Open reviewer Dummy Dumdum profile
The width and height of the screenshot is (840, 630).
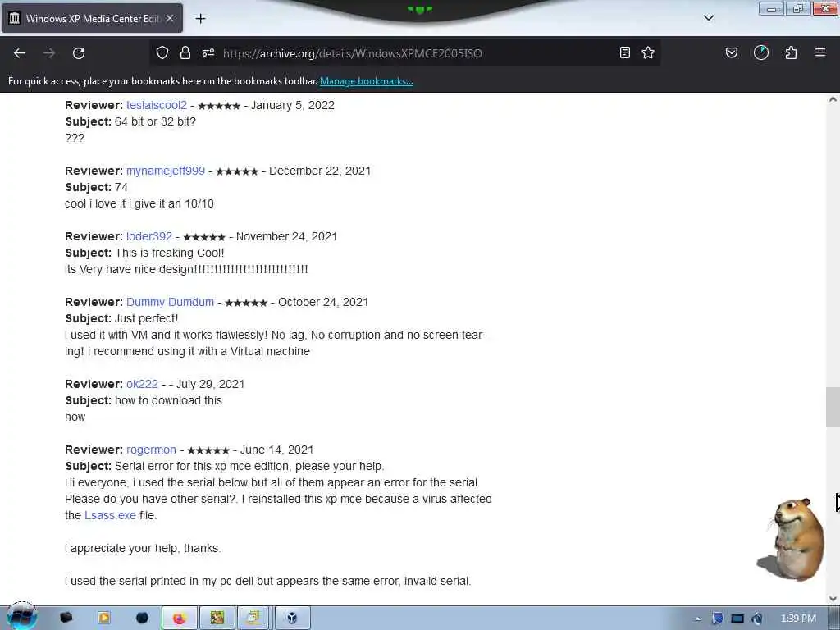170,302
